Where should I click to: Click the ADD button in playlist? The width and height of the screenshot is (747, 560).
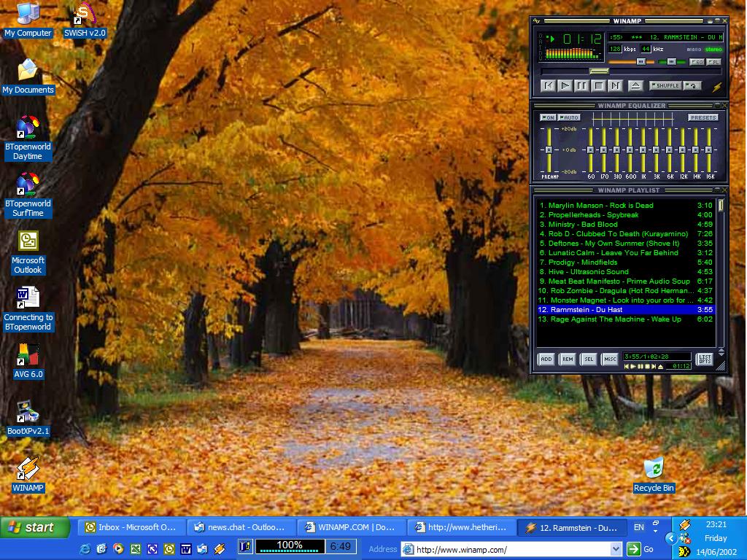(x=546, y=359)
